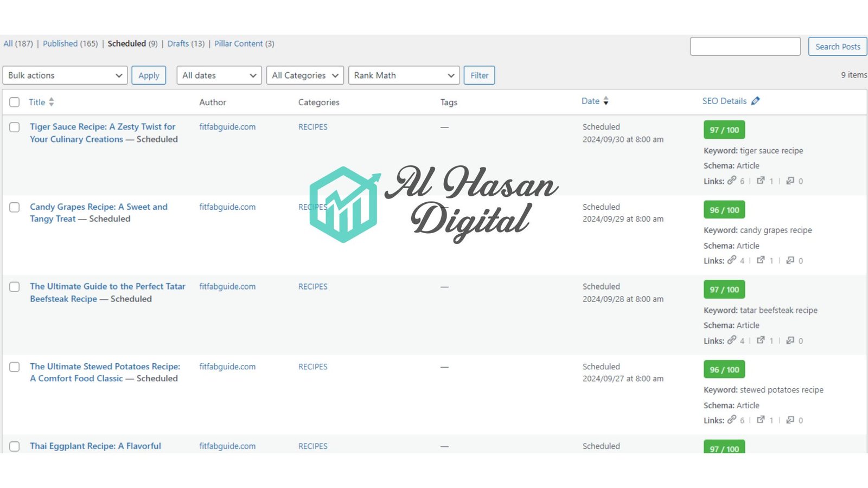Open the Tiger Sauce Recipe post title
This screenshot has width=868, height=488.
point(103,133)
